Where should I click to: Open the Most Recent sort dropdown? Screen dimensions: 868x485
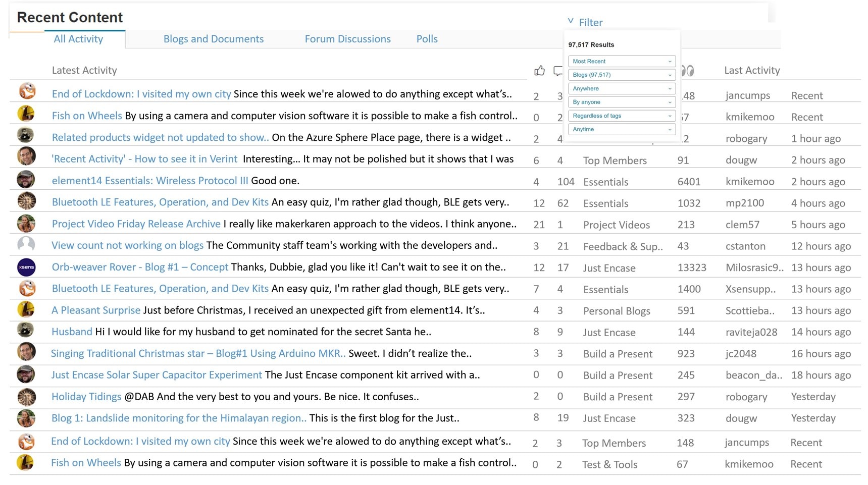point(622,61)
